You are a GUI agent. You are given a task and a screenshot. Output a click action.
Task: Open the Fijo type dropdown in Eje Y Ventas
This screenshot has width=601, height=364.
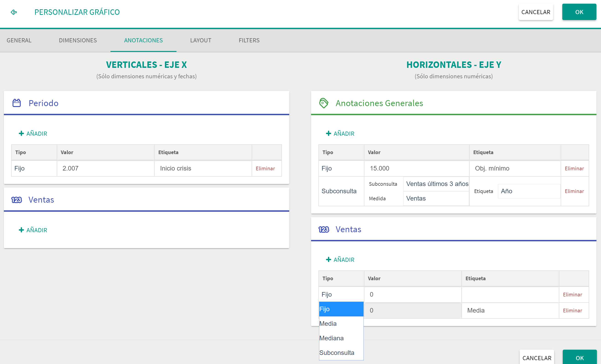click(341, 294)
